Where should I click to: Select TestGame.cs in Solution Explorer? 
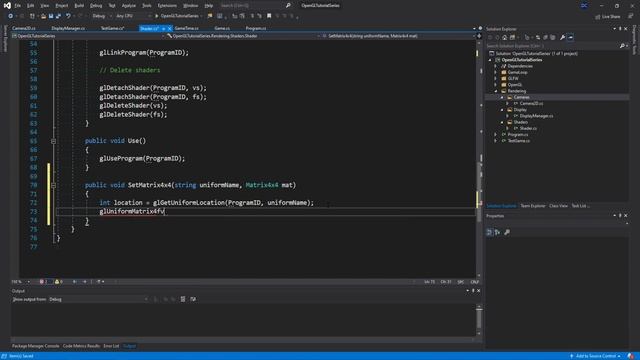tap(518, 141)
